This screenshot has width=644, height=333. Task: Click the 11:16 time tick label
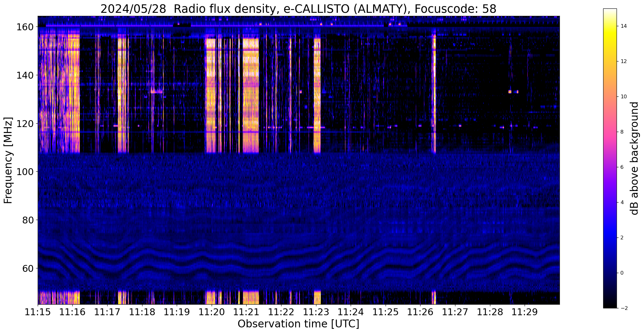(73, 312)
